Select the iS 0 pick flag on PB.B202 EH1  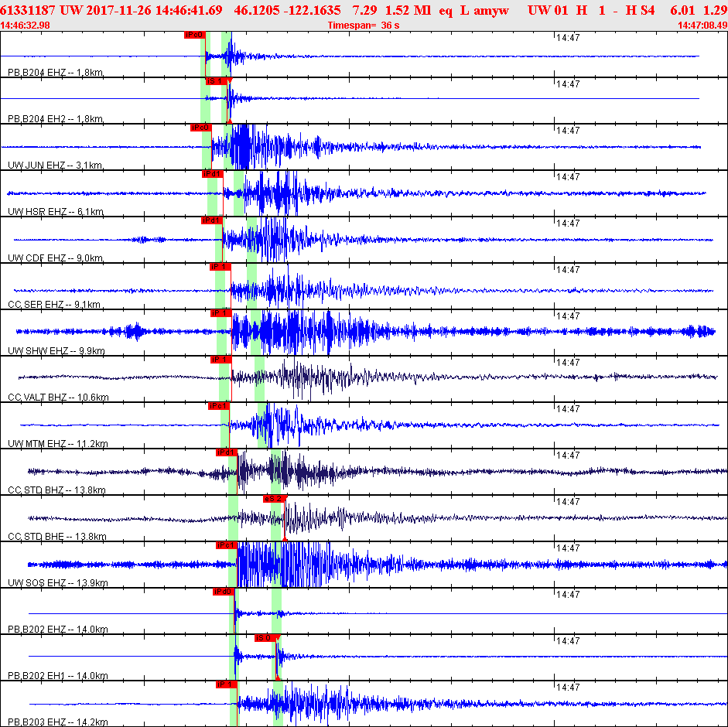(265, 638)
